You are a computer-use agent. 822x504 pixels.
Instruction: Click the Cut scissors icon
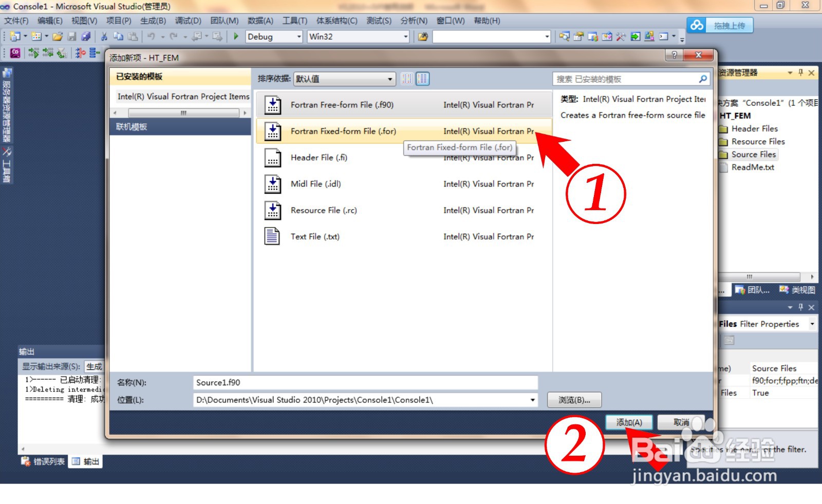[104, 36]
